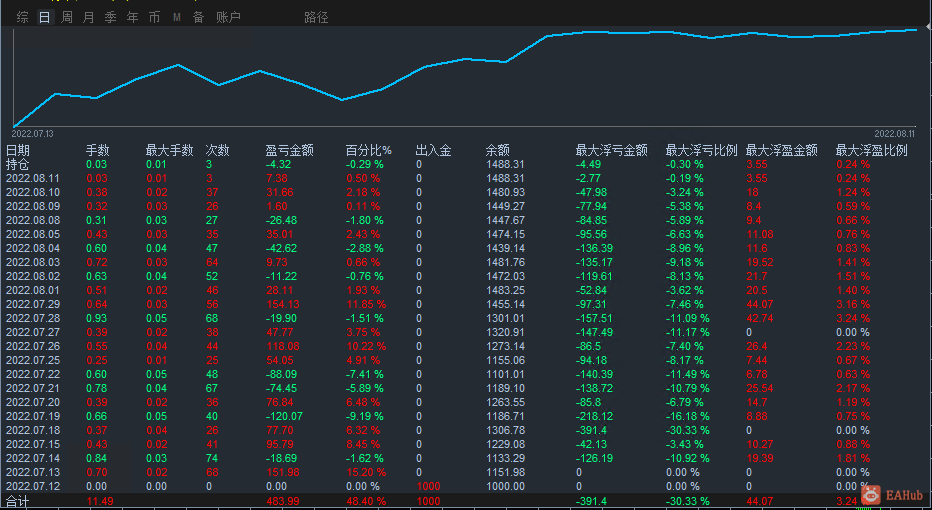Open the 币 currency tab
This screenshot has width=932, height=510.
155,17
